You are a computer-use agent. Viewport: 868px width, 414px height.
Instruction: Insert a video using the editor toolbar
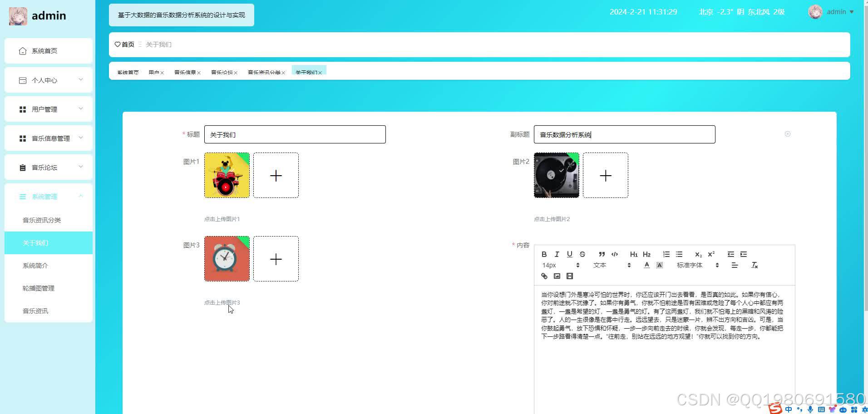[x=569, y=276]
